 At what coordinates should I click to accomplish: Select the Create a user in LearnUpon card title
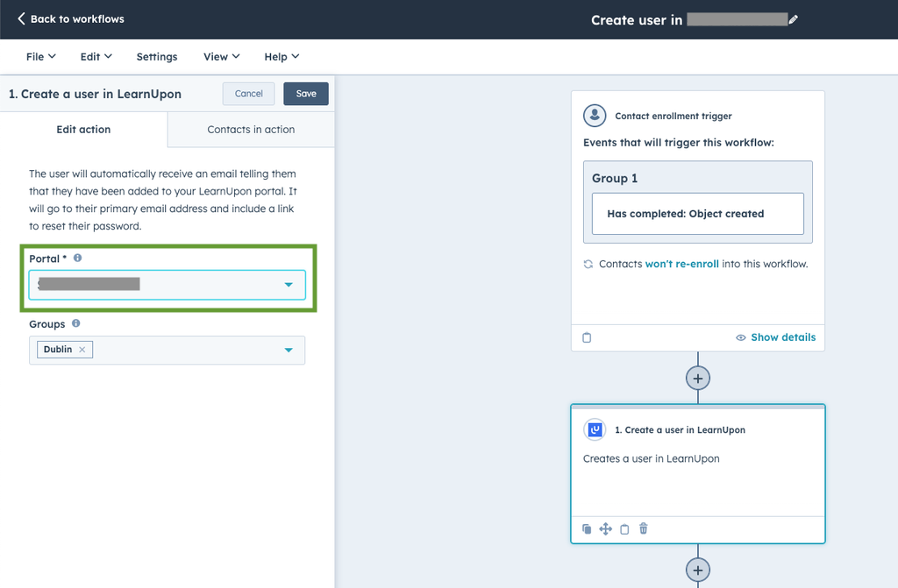pyautogui.click(x=680, y=430)
